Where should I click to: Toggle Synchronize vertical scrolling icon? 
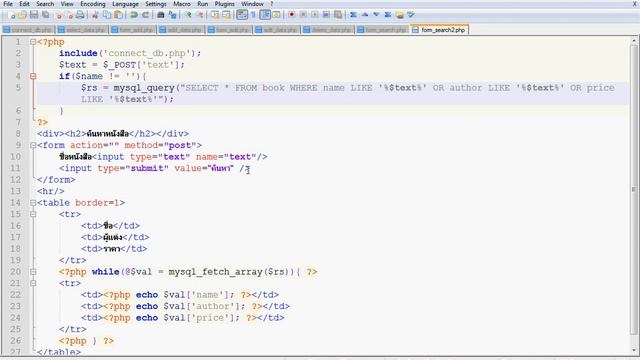pos(215,15)
